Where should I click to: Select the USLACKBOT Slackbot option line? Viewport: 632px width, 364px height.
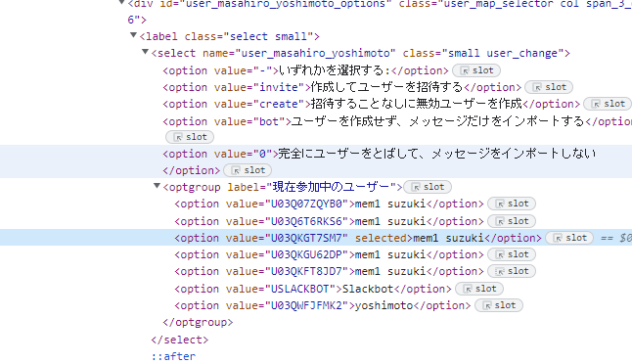[x=313, y=289]
